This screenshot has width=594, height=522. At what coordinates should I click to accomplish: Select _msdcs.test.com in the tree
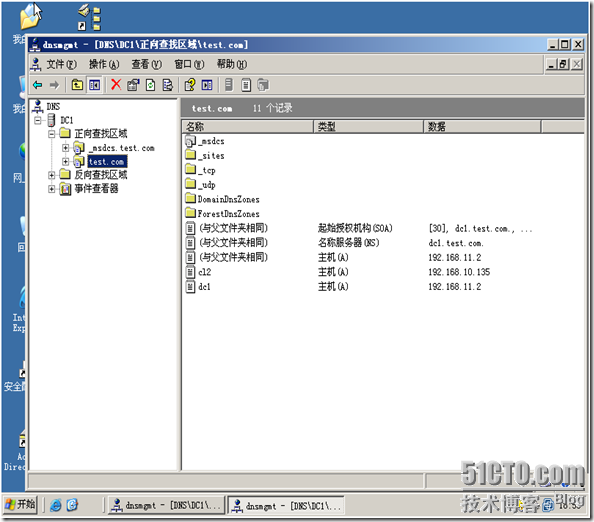tap(123, 148)
